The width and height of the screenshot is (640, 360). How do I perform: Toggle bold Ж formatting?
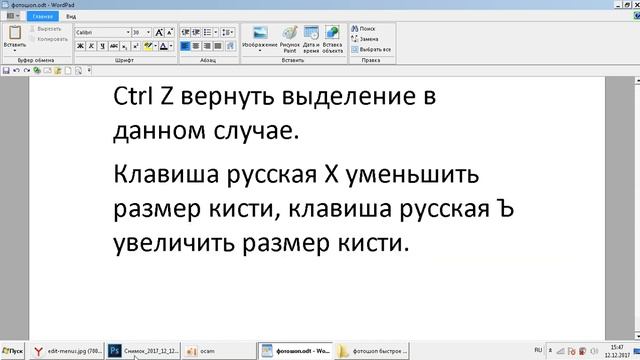pyautogui.click(x=80, y=46)
